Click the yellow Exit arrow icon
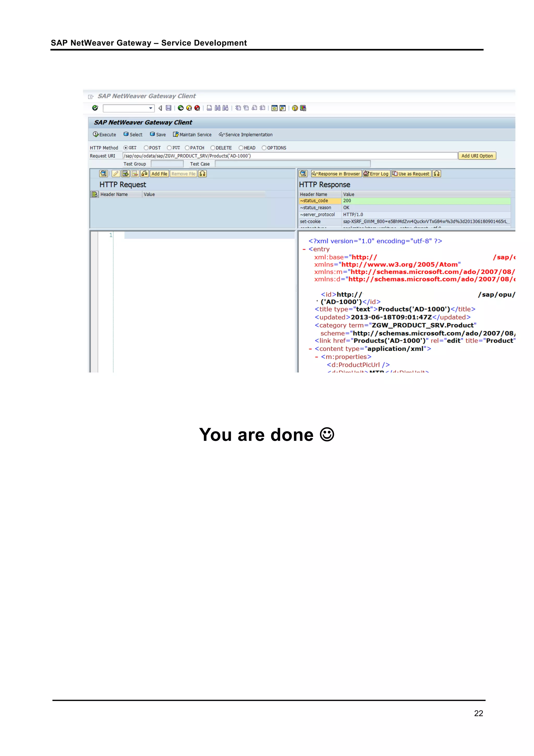Image resolution: width=534 pixels, height=756 pixels. 189,108
